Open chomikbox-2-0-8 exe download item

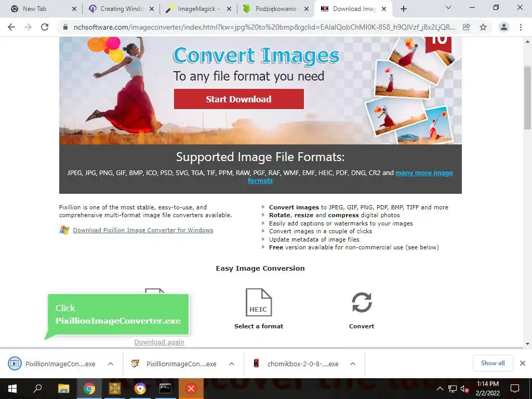point(296,364)
